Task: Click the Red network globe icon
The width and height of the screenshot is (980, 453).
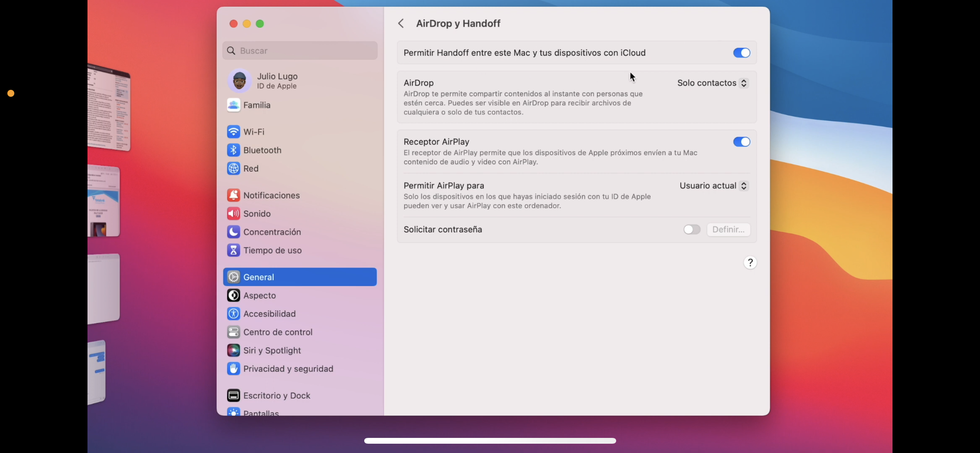Action: point(233,168)
